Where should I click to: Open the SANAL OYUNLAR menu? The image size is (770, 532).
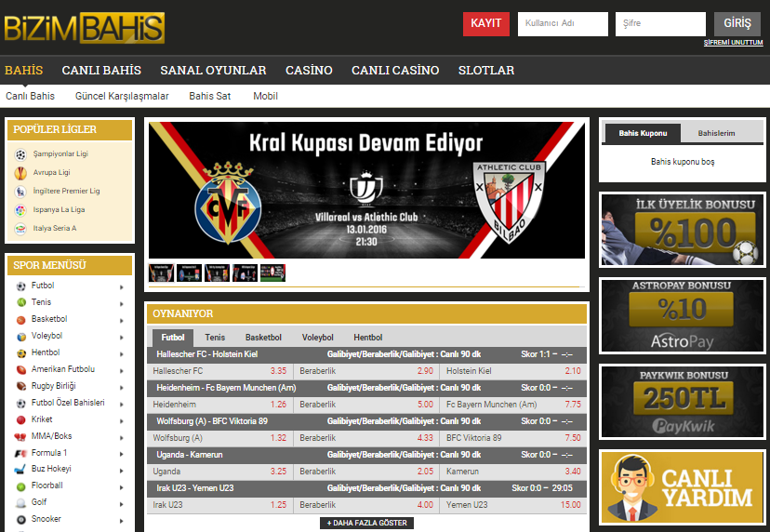[x=213, y=71]
